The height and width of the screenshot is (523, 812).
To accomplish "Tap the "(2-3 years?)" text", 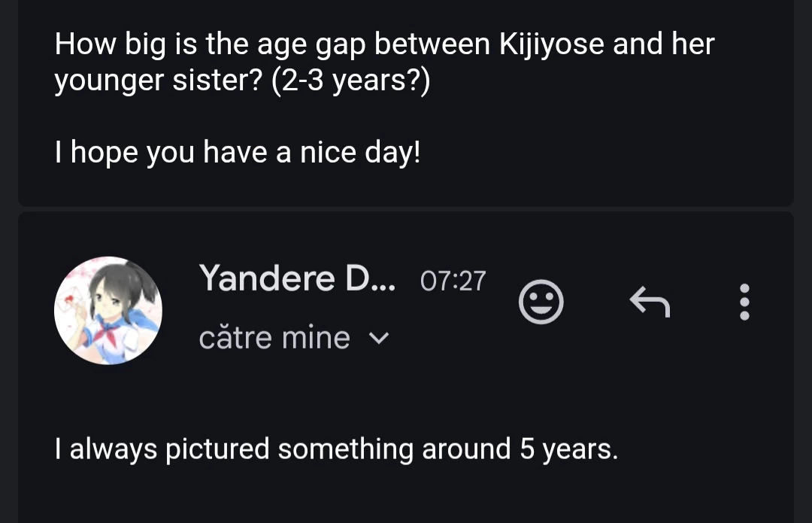I will click(x=350, y=81).
